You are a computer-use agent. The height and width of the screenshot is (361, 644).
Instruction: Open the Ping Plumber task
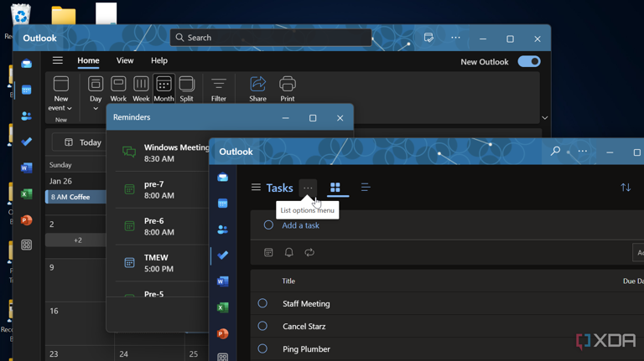tap(306, 349)
